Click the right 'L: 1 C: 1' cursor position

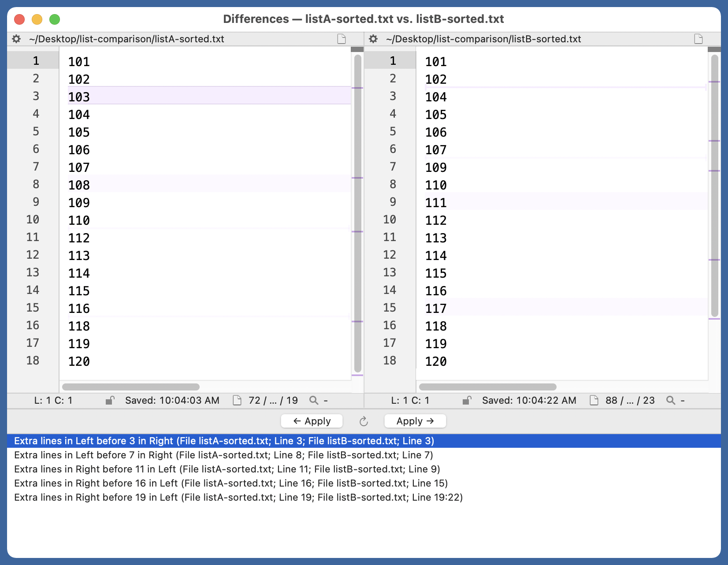[x=410, y=400]
